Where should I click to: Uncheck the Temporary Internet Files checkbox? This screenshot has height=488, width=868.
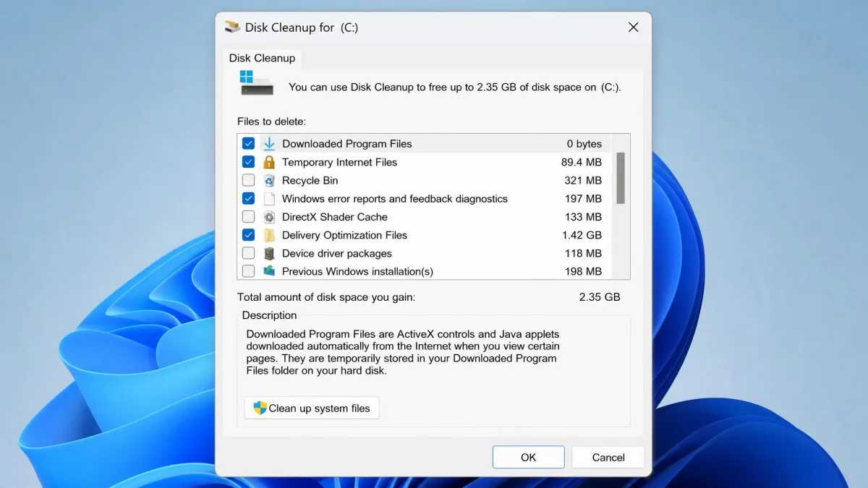248,162
